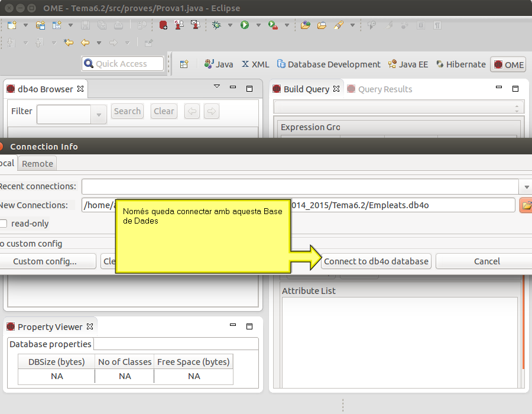
Task: Maximize the db4o Browser panel
Action: 249,89
